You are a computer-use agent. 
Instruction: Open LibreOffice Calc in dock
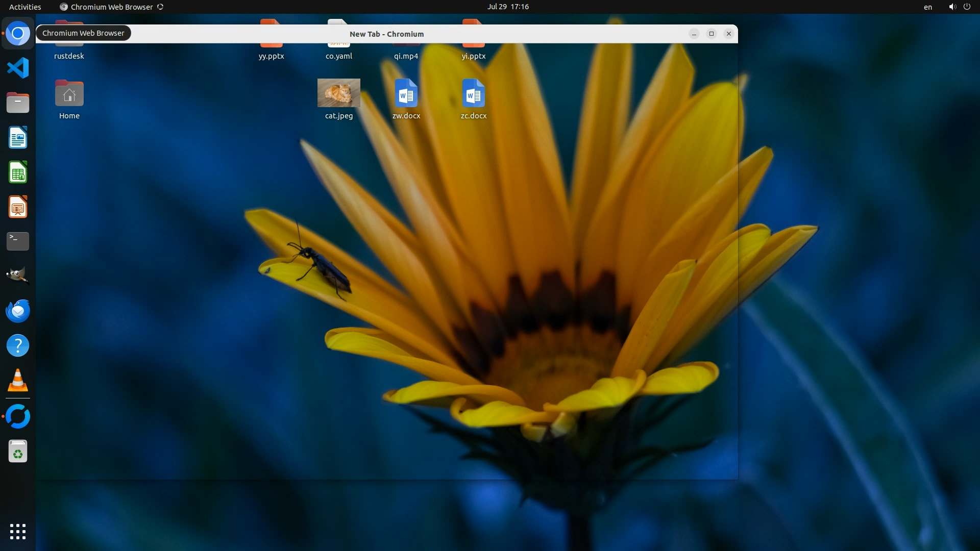coord(18,172)
